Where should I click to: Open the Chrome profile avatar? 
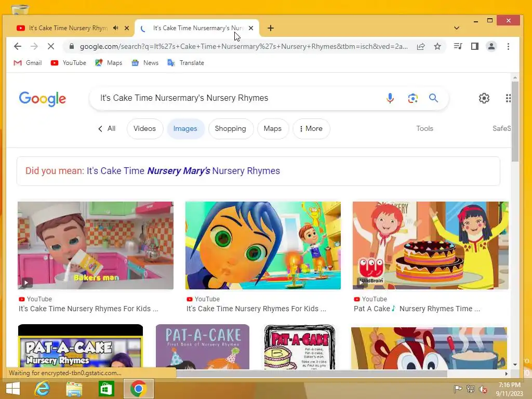coord(491,46)
